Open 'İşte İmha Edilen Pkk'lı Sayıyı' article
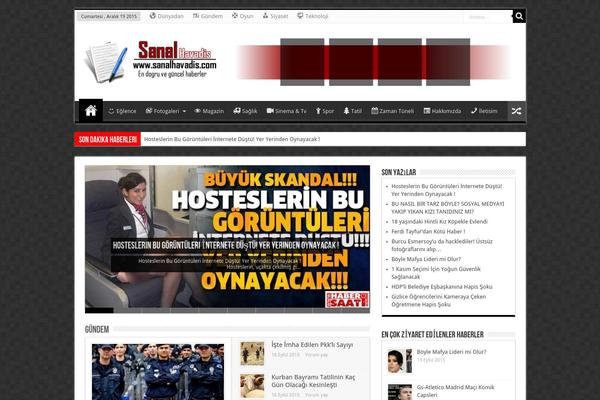The image size is (600, 400). pyautogui.click(x=312, y=344)
